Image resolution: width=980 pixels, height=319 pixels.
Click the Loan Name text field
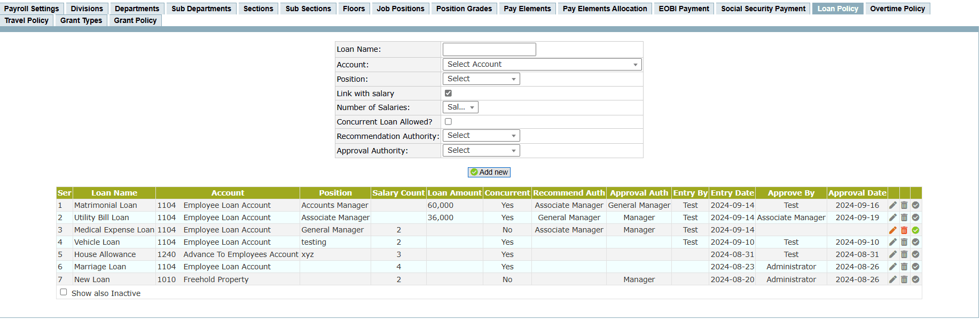point(489,50)
